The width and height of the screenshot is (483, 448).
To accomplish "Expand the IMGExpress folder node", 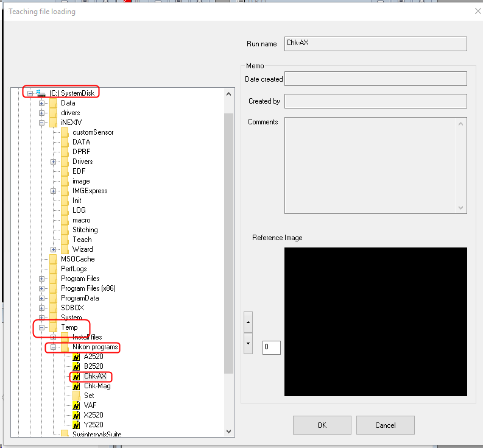I will 53,191.
